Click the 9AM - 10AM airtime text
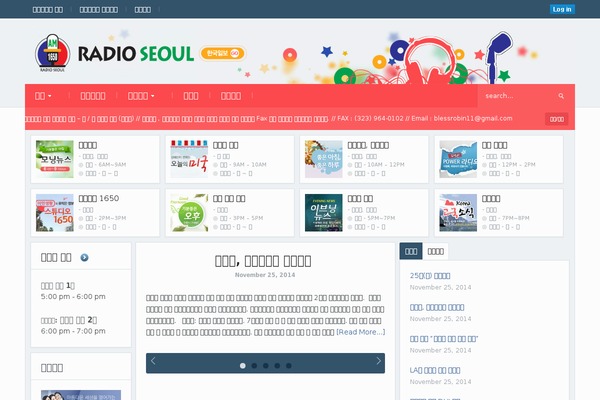Viewport: 600px width, 400px height. (249, 165)
